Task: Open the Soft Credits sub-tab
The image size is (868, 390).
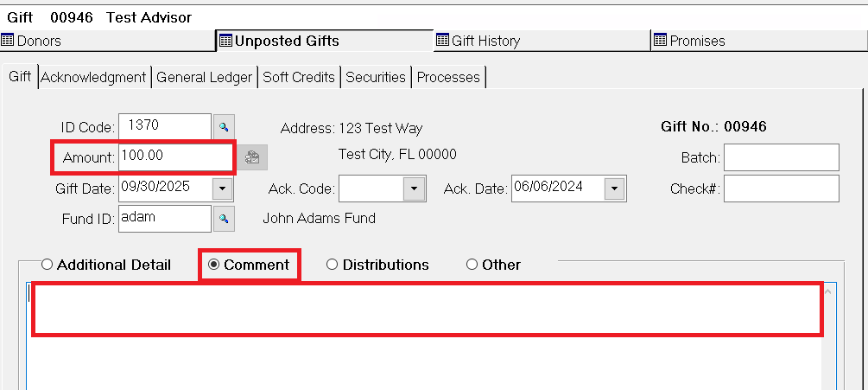Action: coord(299,77)
